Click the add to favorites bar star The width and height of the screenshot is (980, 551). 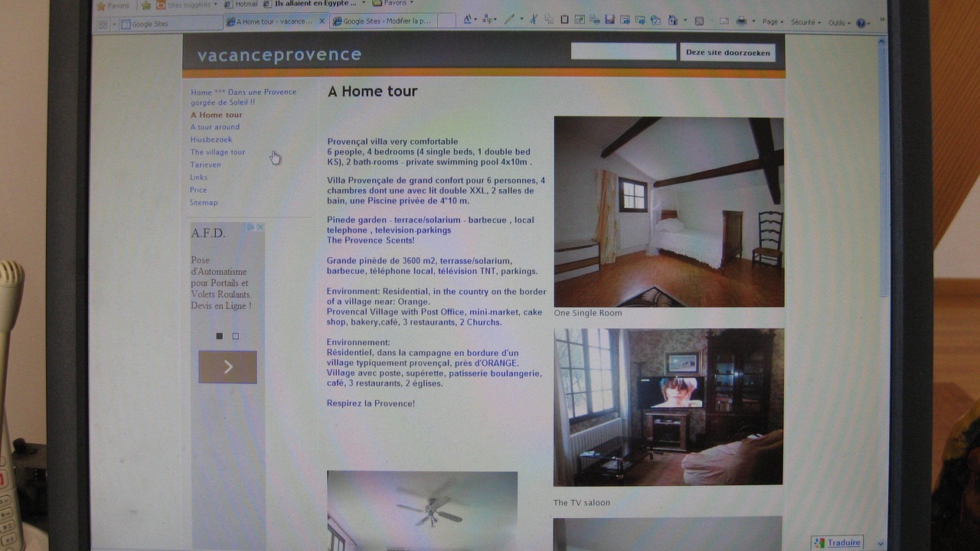point(146,5)
